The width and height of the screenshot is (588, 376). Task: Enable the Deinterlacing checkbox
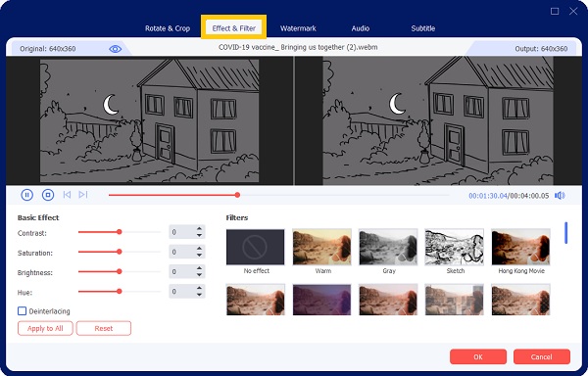23,310
